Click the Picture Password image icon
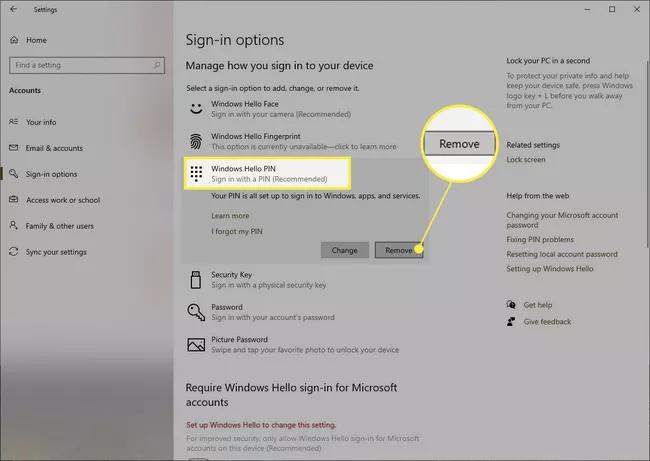This screenshot has width=650, height=461. (x=196, y=345)
